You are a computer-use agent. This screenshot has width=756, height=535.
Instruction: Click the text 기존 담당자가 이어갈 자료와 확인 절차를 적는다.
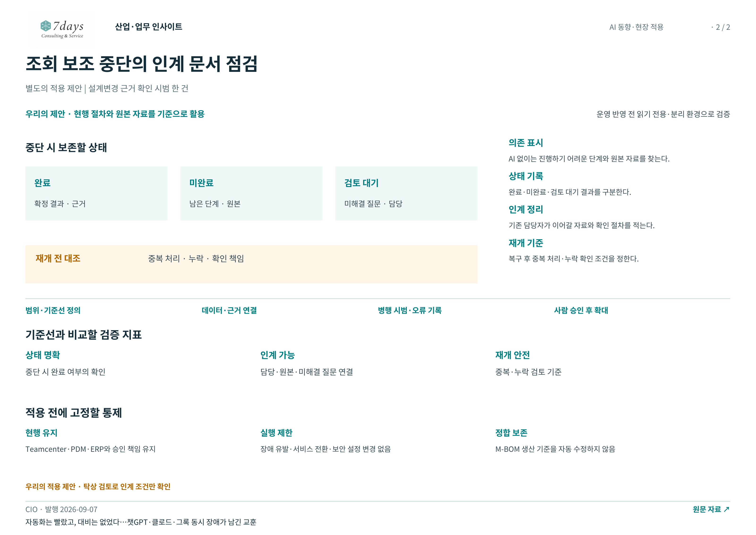coord(581,225)
